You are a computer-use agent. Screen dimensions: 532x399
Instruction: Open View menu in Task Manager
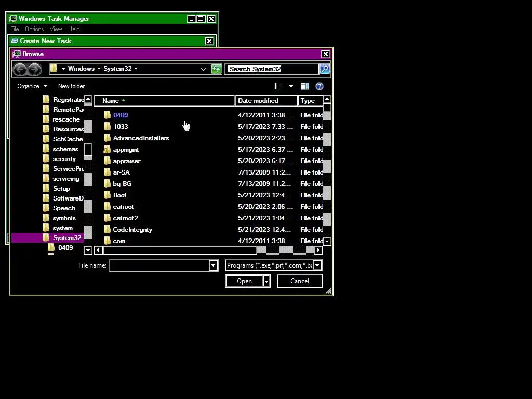(x=56, y=29)
